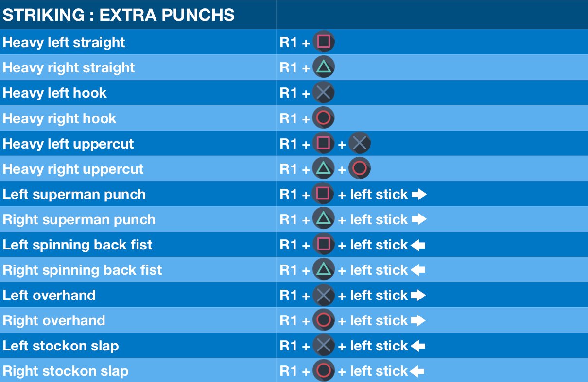Viewport: 588px width, 382px height.
Task: Click the cross icon in Heavy left hook row
Action: [x=324, y=93]
